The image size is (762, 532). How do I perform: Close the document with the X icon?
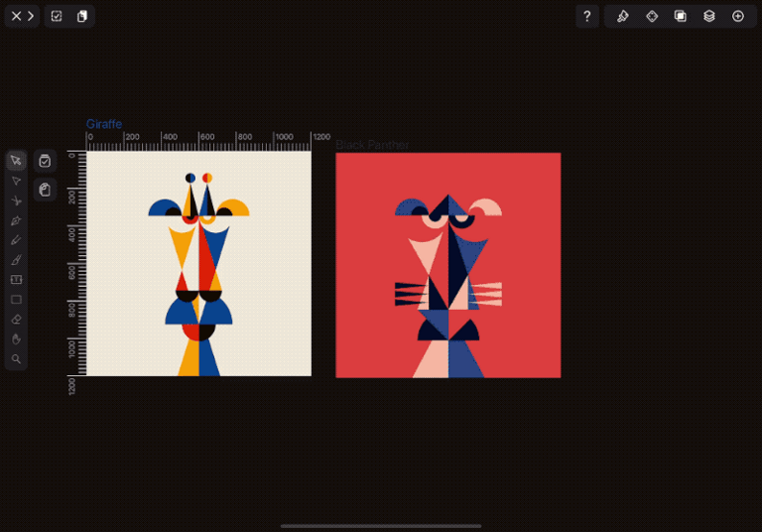(16, 16)
